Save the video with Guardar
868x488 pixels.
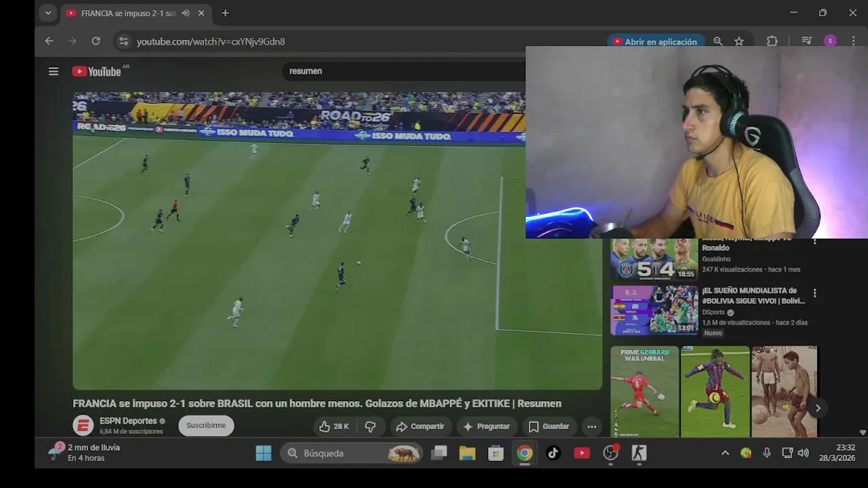[549, 426]
